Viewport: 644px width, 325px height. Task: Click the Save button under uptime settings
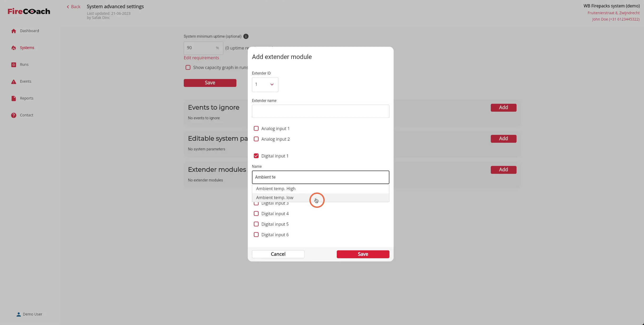coord(210,83)
